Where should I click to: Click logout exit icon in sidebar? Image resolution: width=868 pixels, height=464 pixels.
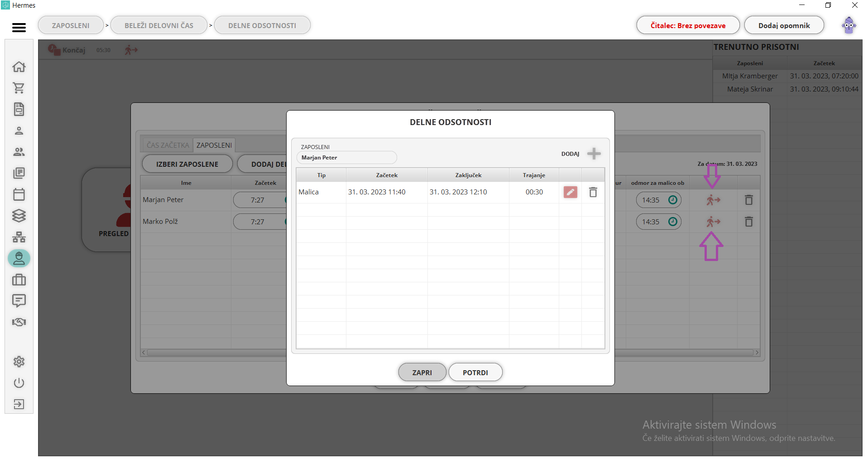[x=19, y=404]
